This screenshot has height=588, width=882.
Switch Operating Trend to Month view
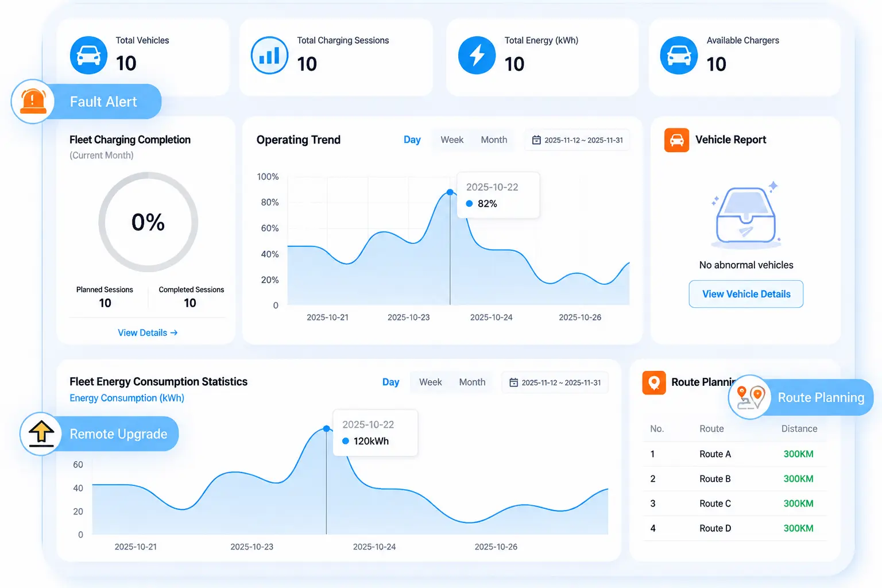tap(494, 140)
